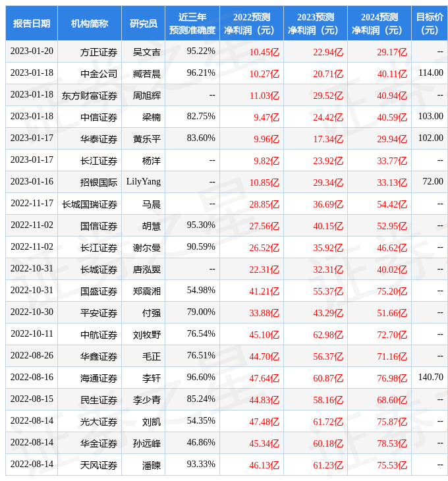
Task: Click the 78.53亿 forecast for 2024
Action: [x=392, y=443]
